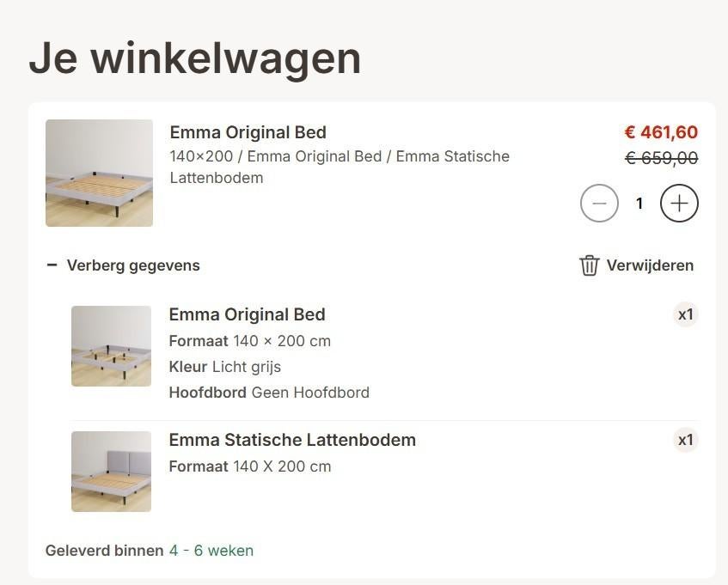The image size is (728, 585).
Task: Click the trash icon next to Verwijderen
Action: pos(589,265)
